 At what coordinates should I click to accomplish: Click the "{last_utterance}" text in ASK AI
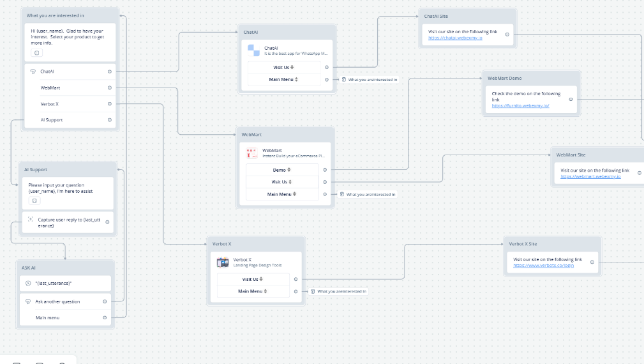(x=54, y=283)
